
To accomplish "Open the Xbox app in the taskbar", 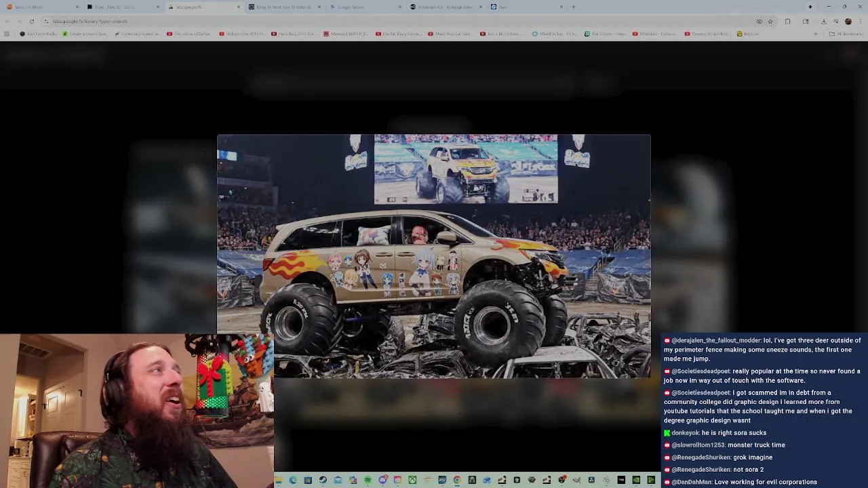I will pyautogui.click(x=412, y=480).
